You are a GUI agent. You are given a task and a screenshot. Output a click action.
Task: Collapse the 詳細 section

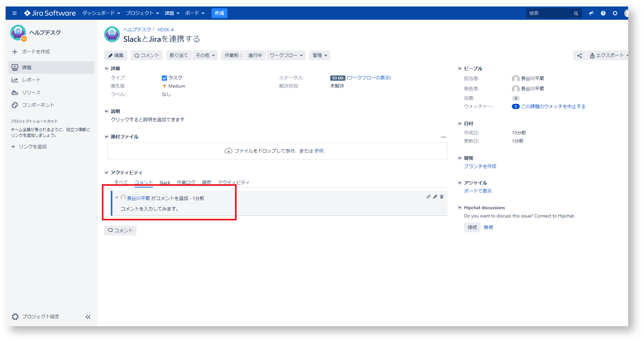click(106, 69)
